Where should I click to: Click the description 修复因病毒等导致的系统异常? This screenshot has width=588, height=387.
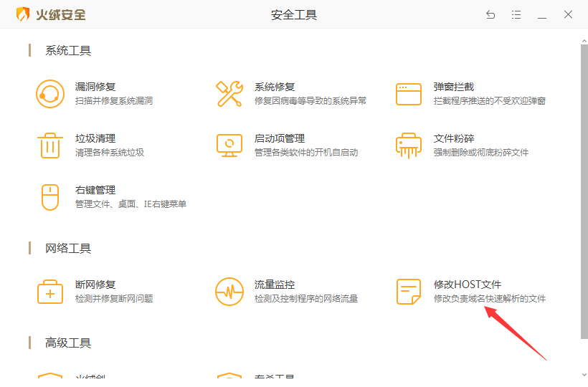(x=310, y=101)
